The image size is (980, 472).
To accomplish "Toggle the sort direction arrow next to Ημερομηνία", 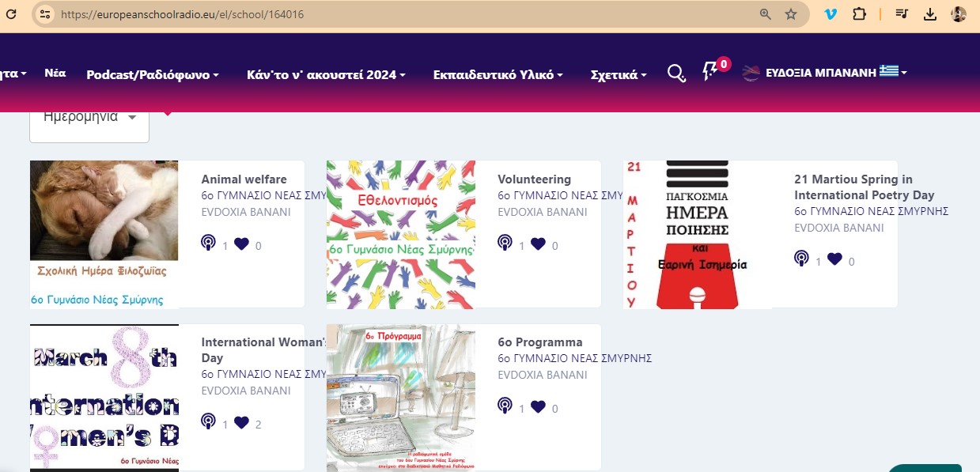I will (x=168, y=115).
